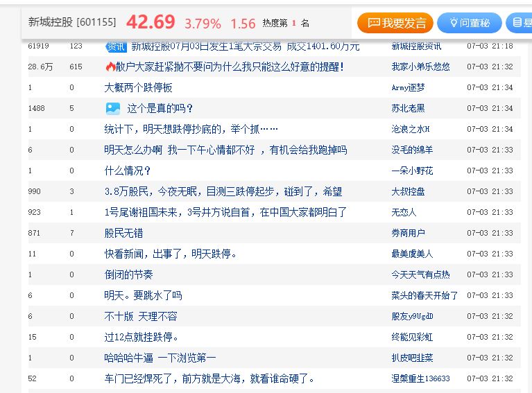532x393 pixels.
Task: Open the post 不十版 天理不容
Action: (x=141, y=316)
